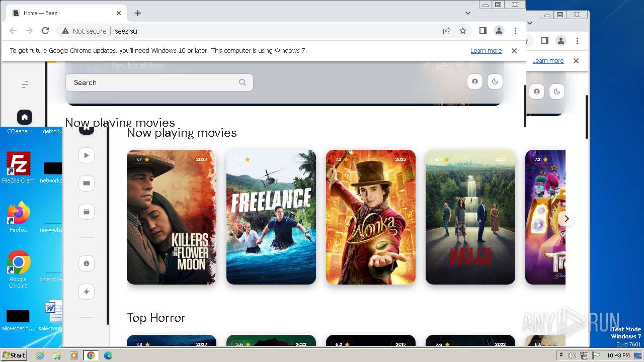This screenshot has width=644, height=362.
Task: Open the TV shows icon in the sidebar
Action: pyautogui.click(x=87, y=184)
